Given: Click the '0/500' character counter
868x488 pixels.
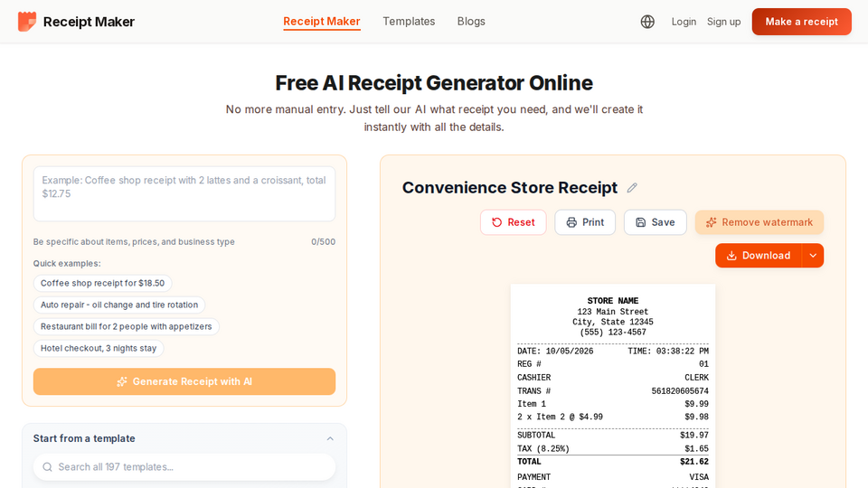Looking at the screenshot, I should pyautogui.click(x=324, y=242).
